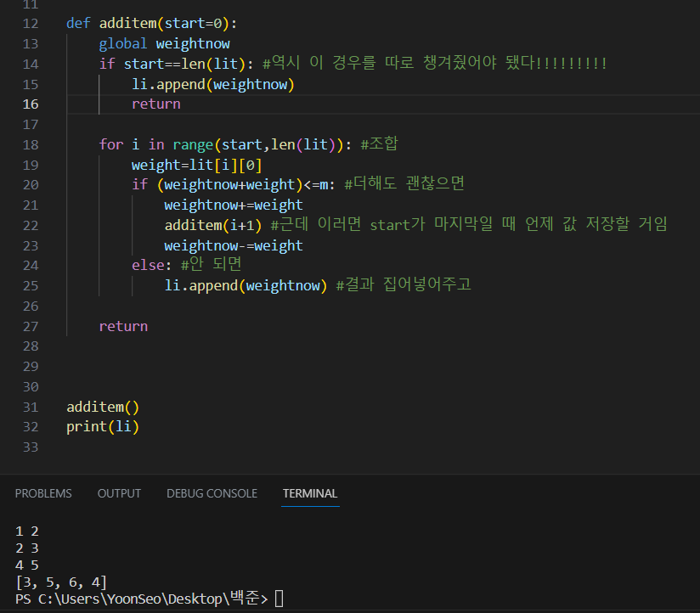
Task: Click line number 12 in gutter
Action: [31, 23]
